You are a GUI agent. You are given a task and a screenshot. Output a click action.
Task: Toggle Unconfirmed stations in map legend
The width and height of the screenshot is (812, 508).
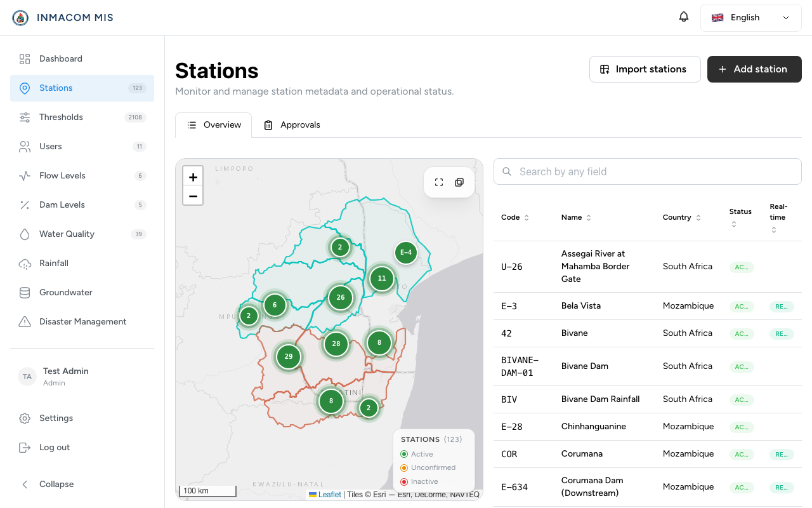coord(428,467)
